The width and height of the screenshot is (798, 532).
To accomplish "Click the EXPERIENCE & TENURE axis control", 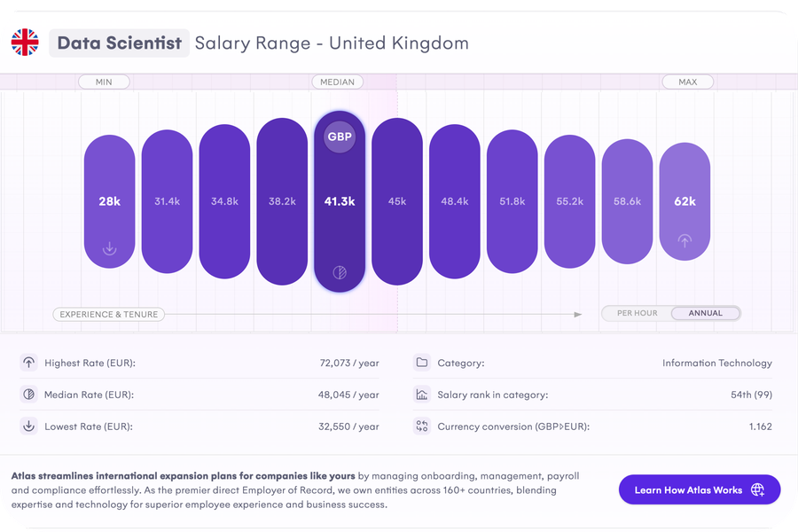I will pyautogui.click(x=108, y=314).
